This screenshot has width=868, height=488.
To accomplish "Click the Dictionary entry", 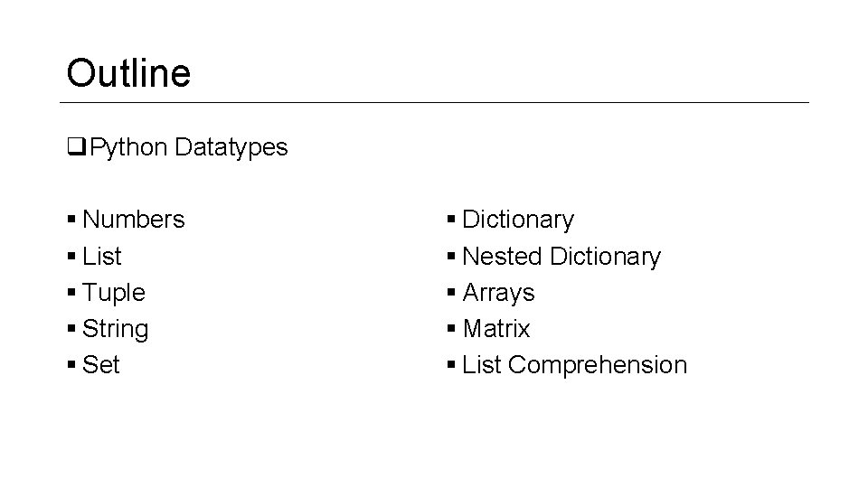I will (x=518, y=221).
